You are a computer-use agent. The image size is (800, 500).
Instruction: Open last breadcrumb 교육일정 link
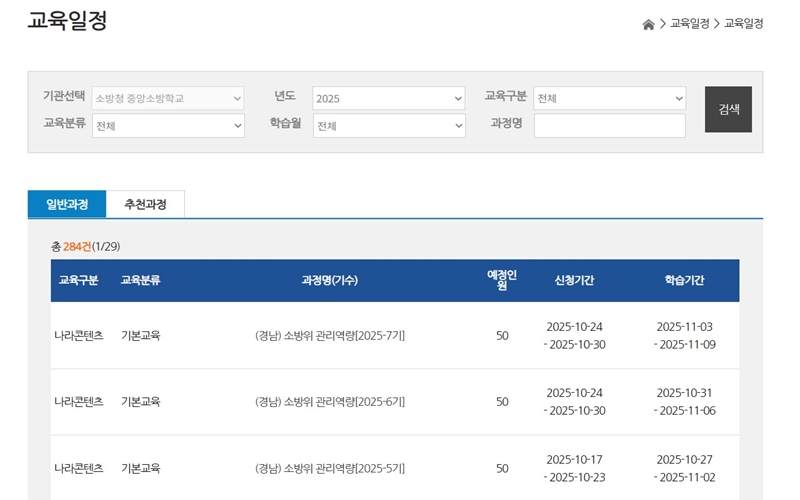743,23
